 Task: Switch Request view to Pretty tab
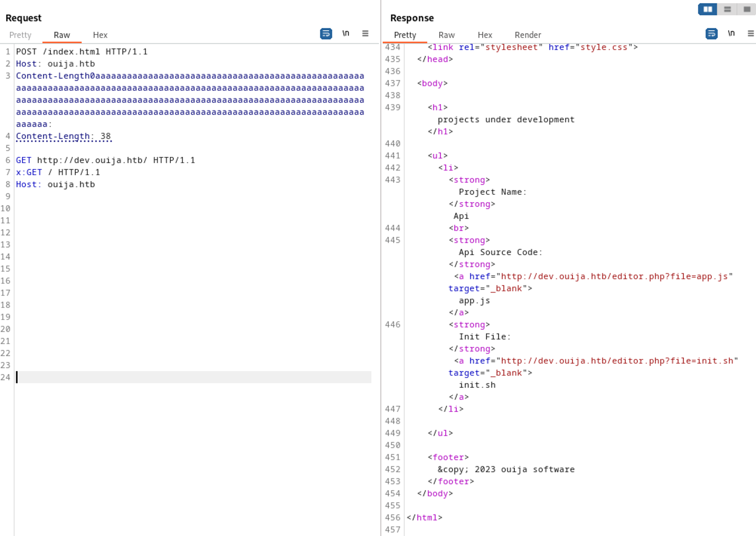point(20,35)
